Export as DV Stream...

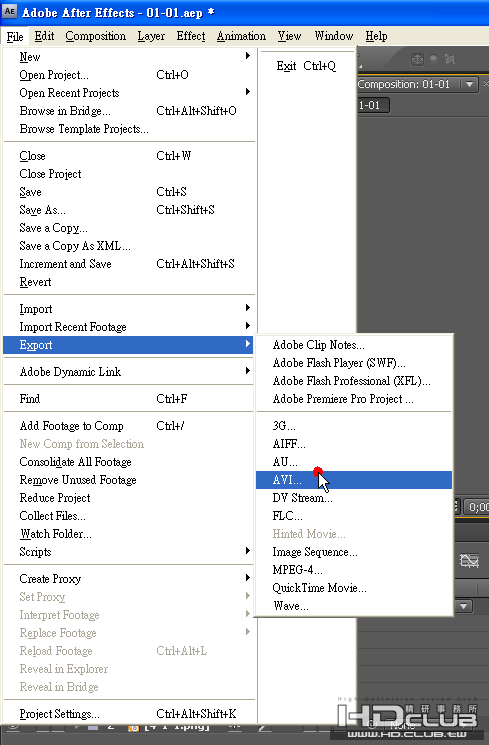click(x=354, y=498)
